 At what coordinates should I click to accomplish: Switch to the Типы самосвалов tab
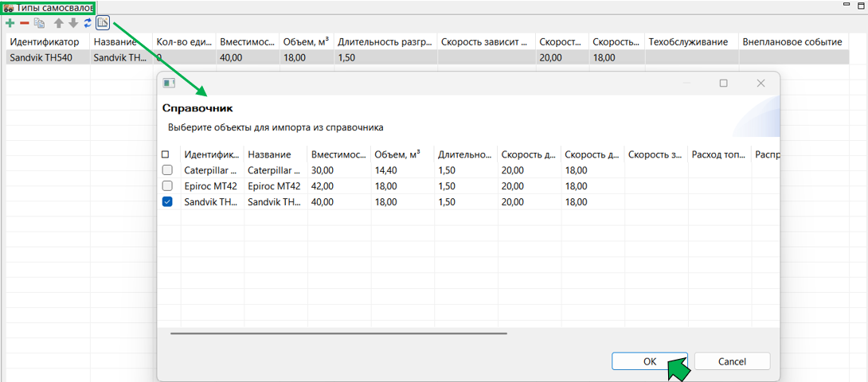click(48, 7)
